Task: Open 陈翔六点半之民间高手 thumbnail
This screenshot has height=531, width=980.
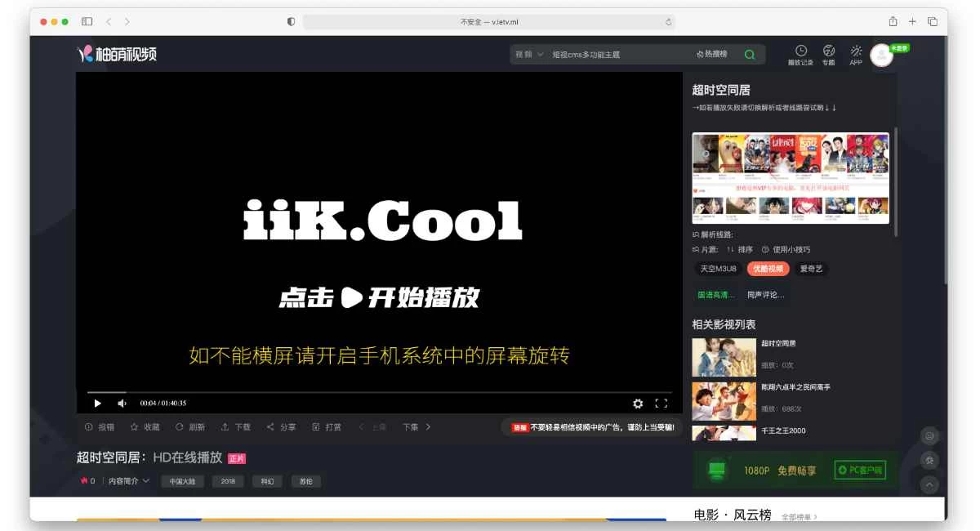Action: coord(724,400)
